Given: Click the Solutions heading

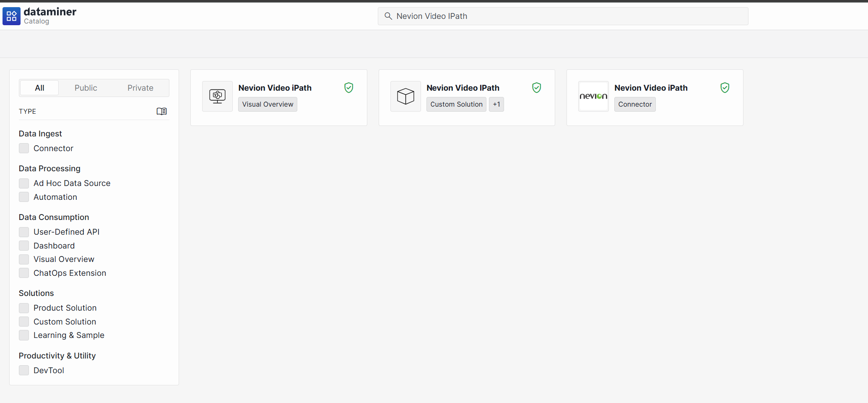Looking at the screenshot, I should pos(36,293).
